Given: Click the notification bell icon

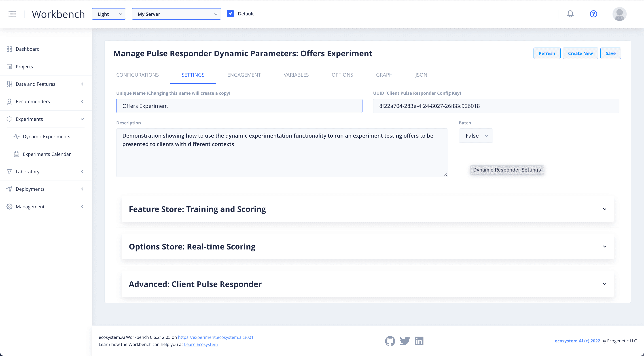Looking at the screenshot, I should click(570, 14).
